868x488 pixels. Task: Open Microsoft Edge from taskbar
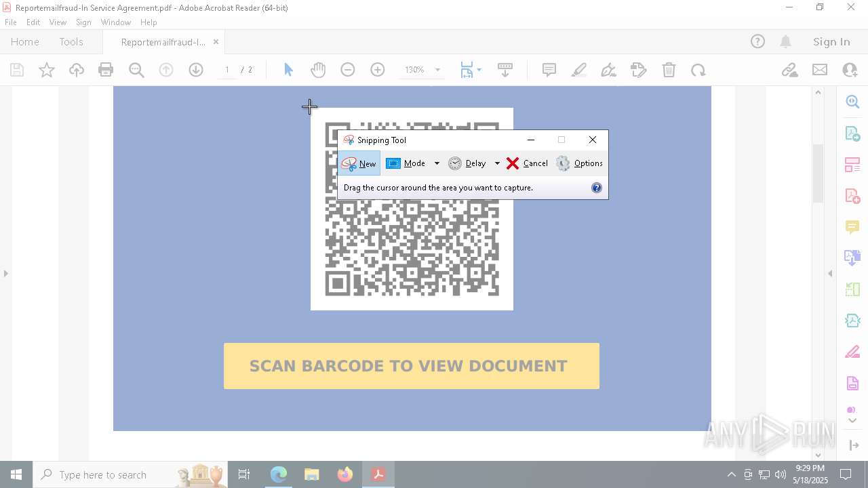[x=279, y=474]
